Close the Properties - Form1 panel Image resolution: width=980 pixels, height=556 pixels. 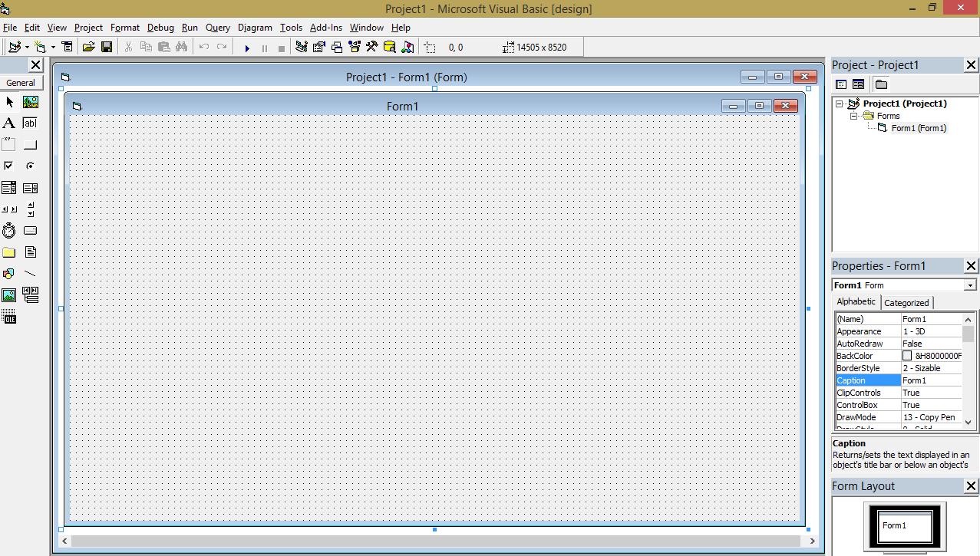[x=971, y=266]
